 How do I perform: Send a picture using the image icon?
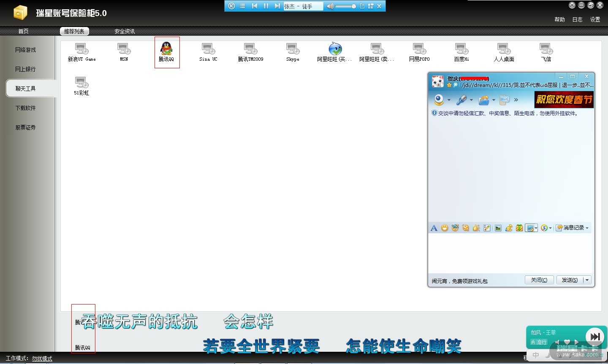pyautogui.click(x=498, y=228)
